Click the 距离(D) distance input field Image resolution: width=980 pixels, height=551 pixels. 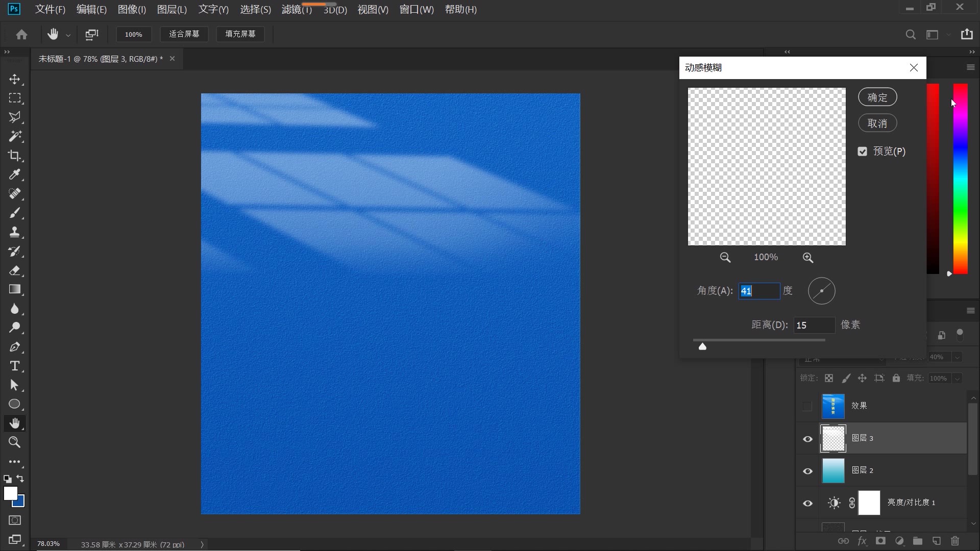[814, 325]
